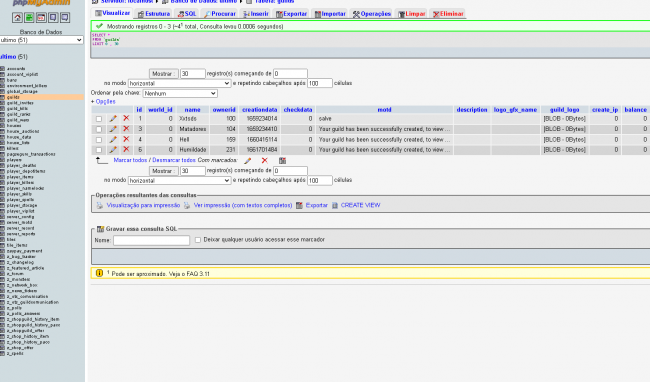Open the 'Banco de Dados' database dropdown

41,40
